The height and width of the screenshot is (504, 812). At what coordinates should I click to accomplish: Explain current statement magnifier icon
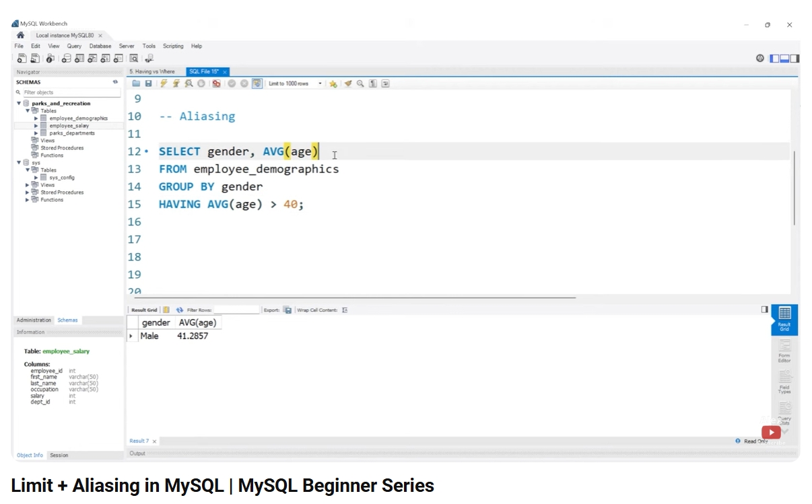[x=189, y=83]
